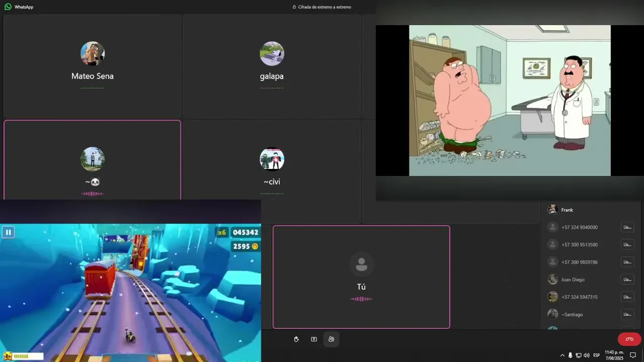
Task: Click the panda participant's profile avatar
Action: (93, 159)
